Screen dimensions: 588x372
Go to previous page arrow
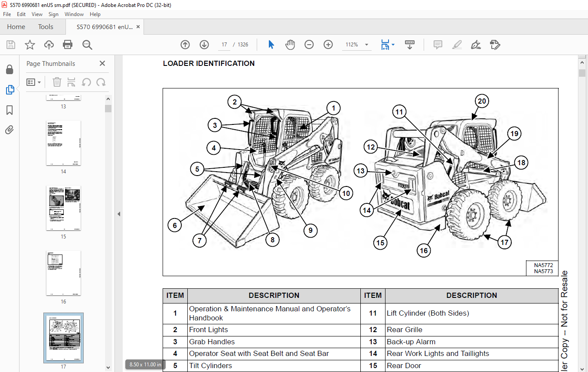pyautogui.click(x=185, y=45)
